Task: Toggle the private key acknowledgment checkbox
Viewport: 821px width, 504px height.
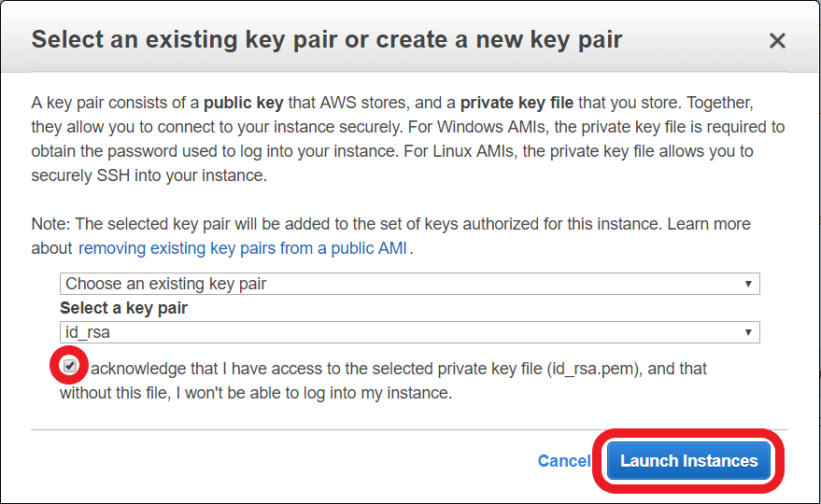Action: point(70,367)
